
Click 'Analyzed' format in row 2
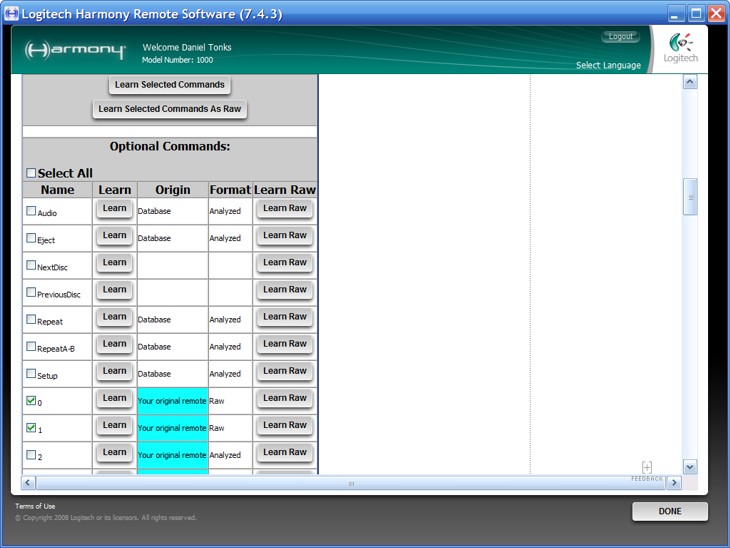pos(225,455)
